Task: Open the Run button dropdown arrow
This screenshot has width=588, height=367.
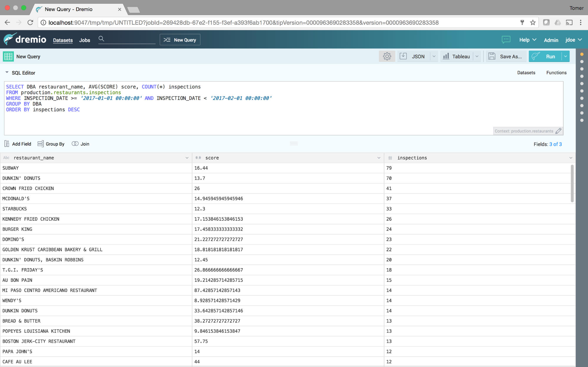Action: [565, 56]
